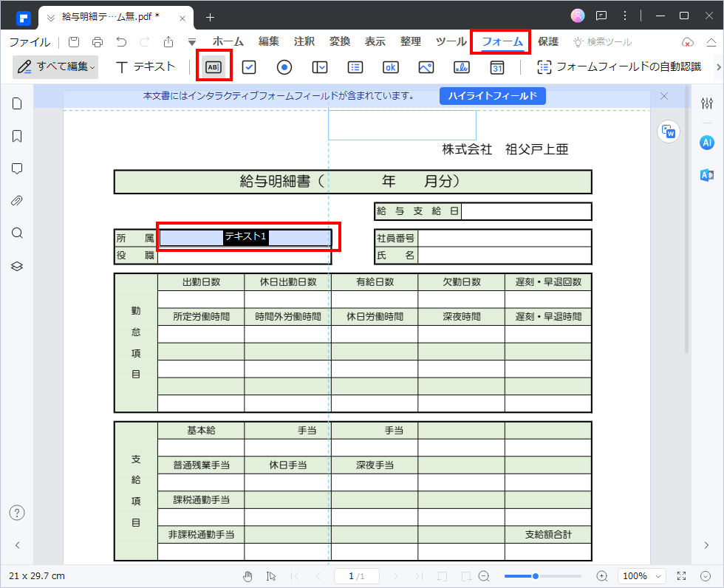Expand the quick access toolbar dropdown arrow
Viewport: 724px width, 588px height.
click(192, 42)
